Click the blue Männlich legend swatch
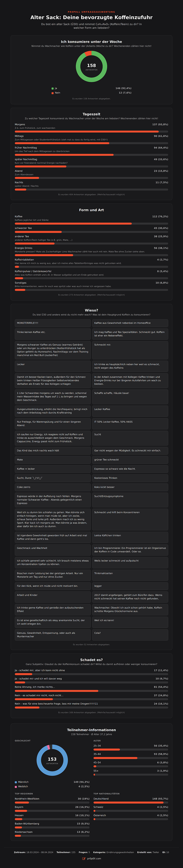This screenshot has width=183, height=868. (x=16, y=782)
